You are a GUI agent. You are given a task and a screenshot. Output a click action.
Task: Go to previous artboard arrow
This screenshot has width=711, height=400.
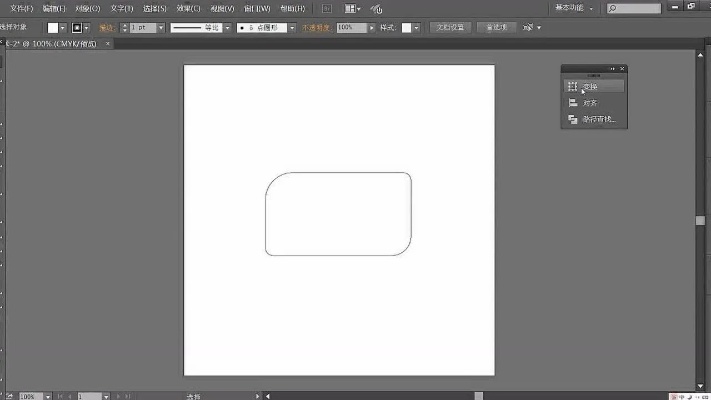[70, 396]
